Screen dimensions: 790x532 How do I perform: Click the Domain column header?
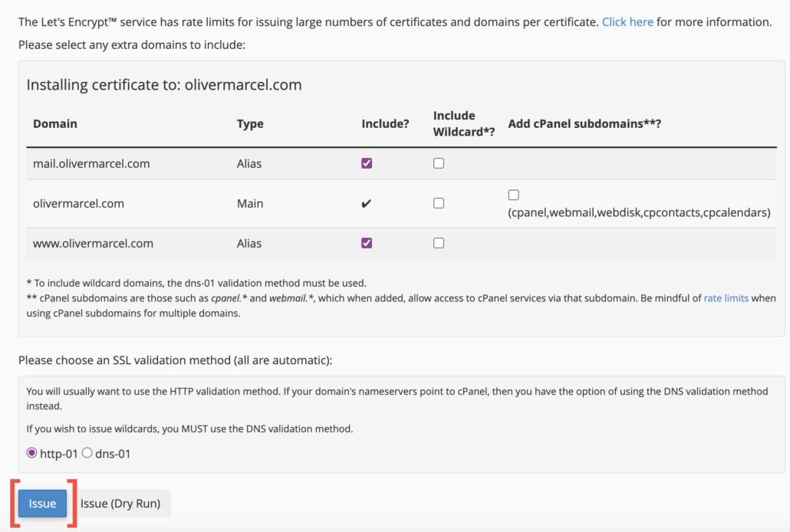pyautogui.click(x=55, y=124)
